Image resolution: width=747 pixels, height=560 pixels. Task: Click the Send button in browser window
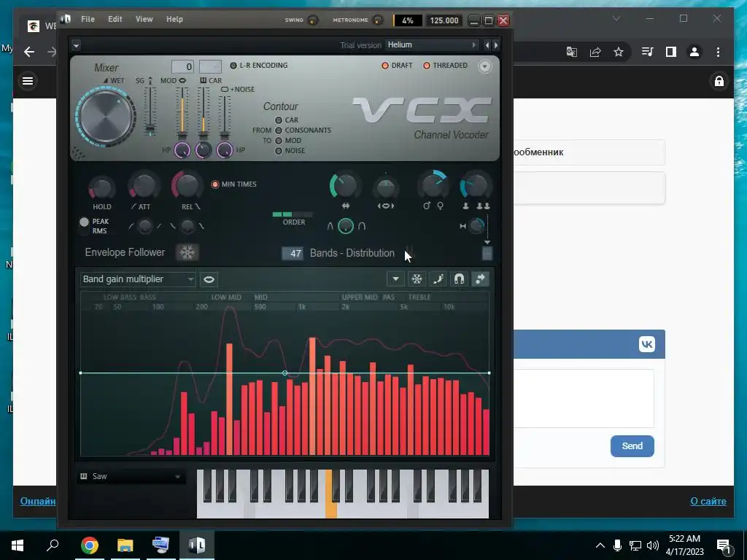[632, 446]
